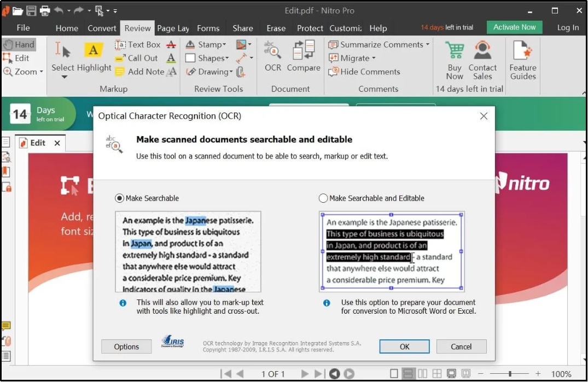This screenshot has width=588, height=382.
Task: Choose Make Searchable and Editable option
Action: [x=323, y=198]
